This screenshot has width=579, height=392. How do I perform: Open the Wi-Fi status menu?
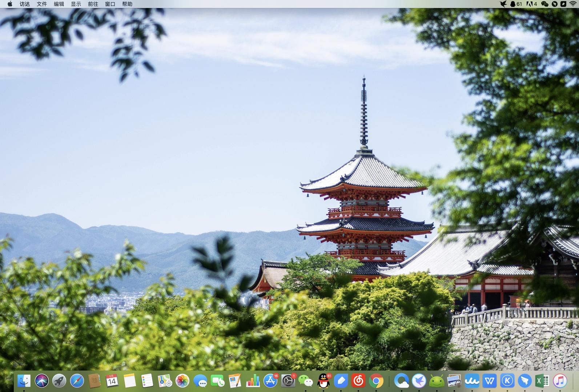[573, 4]
